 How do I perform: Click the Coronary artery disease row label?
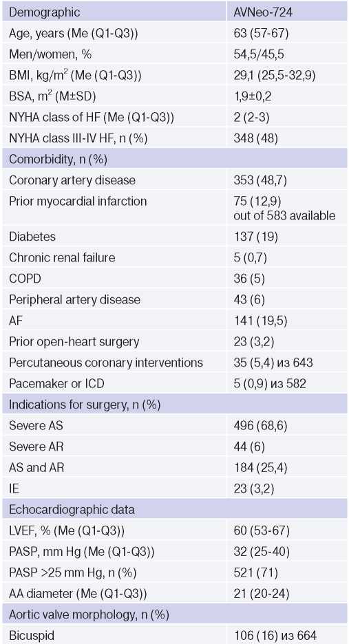[x=72, y=180]
